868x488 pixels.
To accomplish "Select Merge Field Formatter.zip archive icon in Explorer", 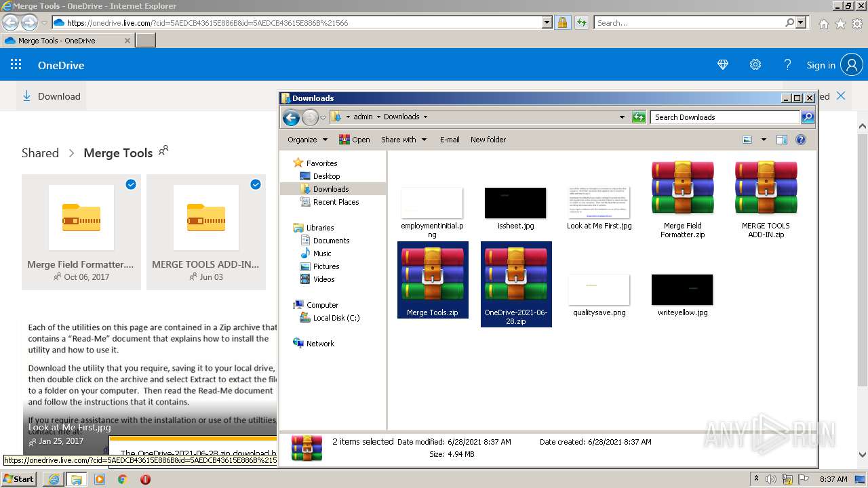I will pyautogui.click(x=682, y=188).
